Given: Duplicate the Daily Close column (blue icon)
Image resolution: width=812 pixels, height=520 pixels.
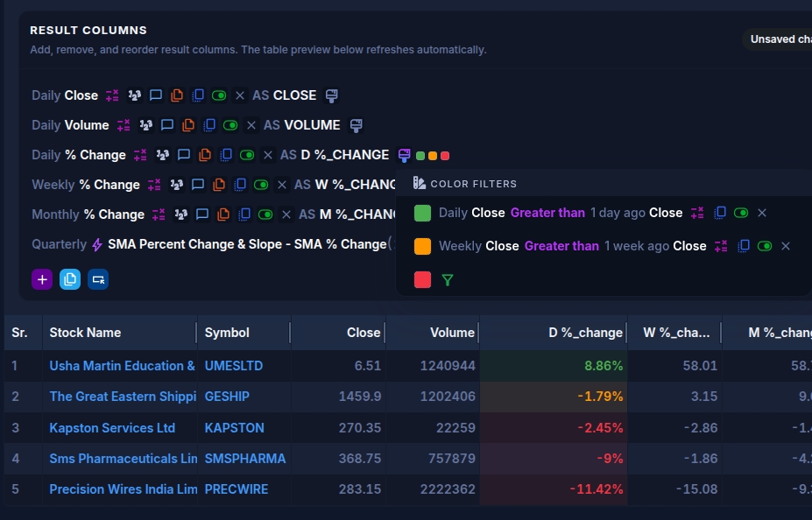Looking at the screenshot, I should click(x=198, y=95).
